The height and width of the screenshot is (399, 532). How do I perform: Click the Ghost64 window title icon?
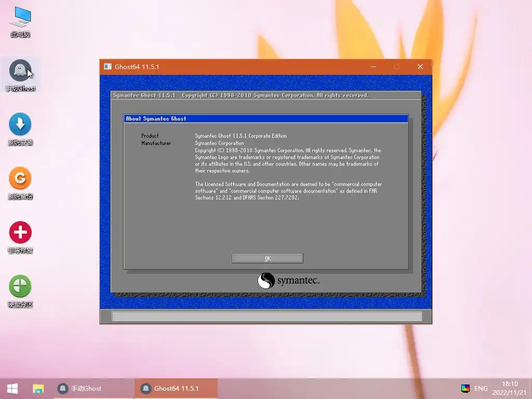[x=108, y=66]
